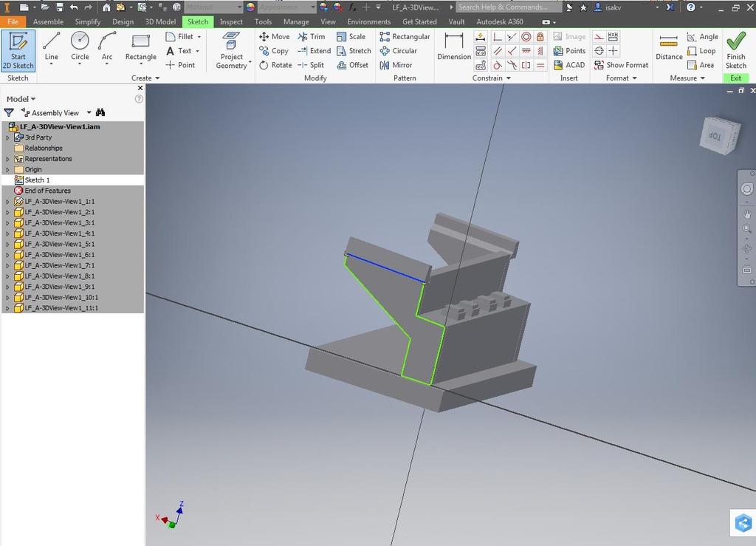The width and height of the screenshot is (756, 546).
Task: Insert Points from file
Action: 569,51
